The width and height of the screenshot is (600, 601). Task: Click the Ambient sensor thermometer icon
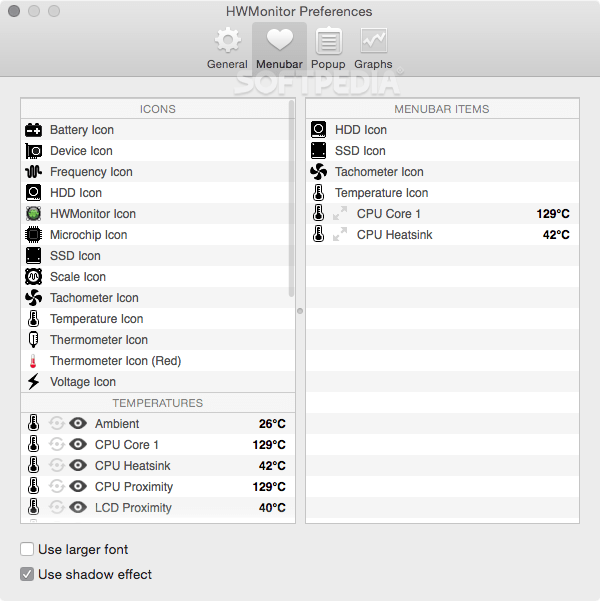[x=33, y=424]
